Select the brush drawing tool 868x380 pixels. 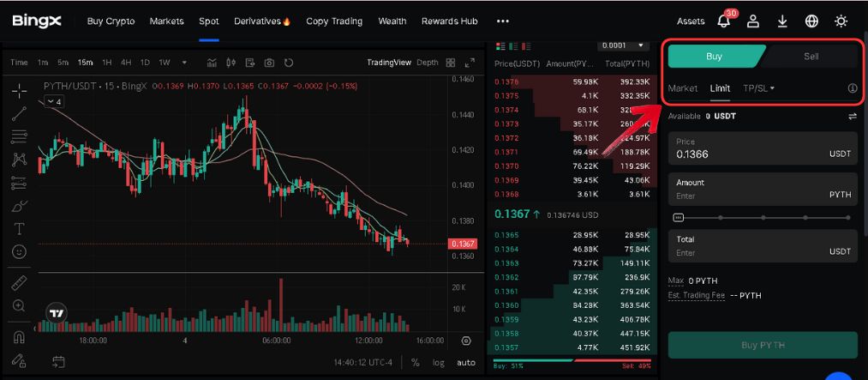tap(20, 206)
